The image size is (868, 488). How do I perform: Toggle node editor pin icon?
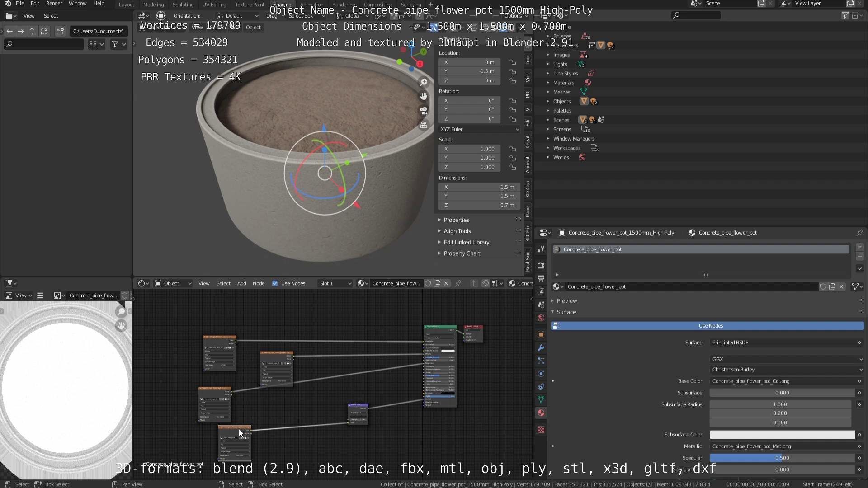(x=458, y=283)
